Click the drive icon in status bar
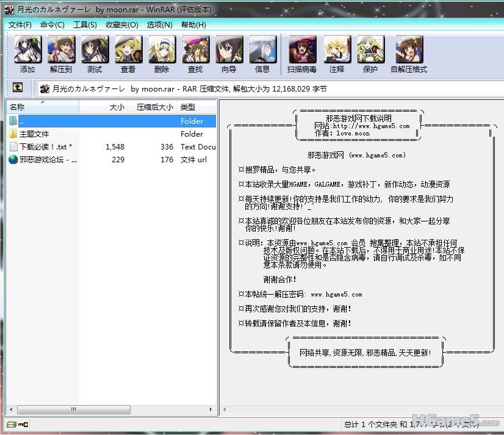 [11, 425]
